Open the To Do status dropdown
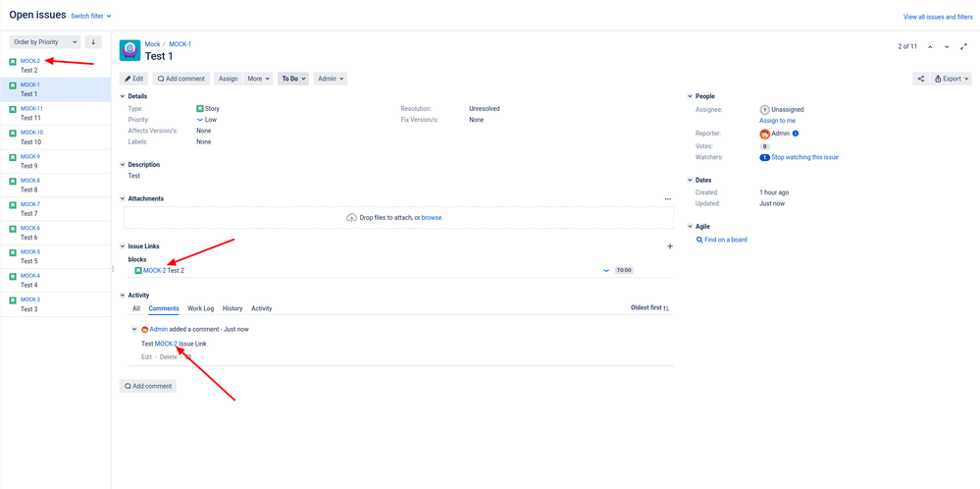 (x=293, y=79)
